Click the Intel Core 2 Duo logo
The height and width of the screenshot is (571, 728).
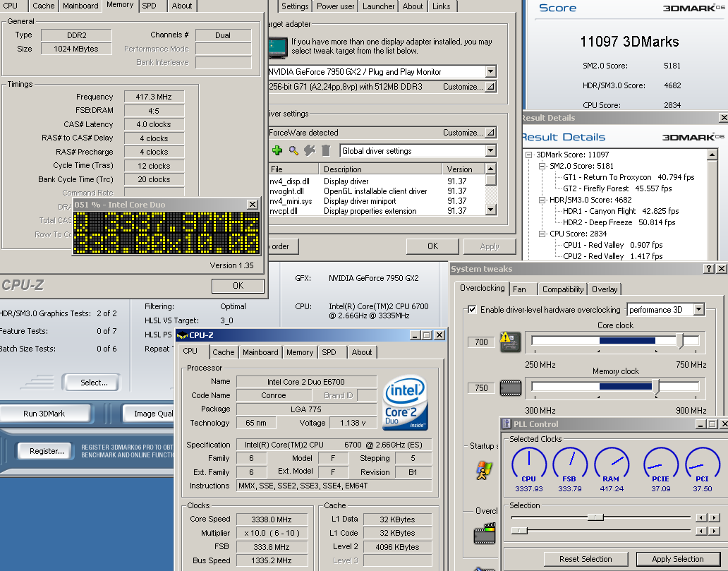406,402
